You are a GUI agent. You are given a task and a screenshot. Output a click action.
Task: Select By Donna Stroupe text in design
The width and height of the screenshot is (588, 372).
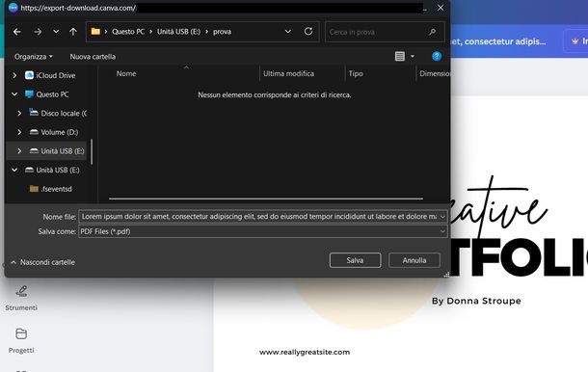coord(476,301)
